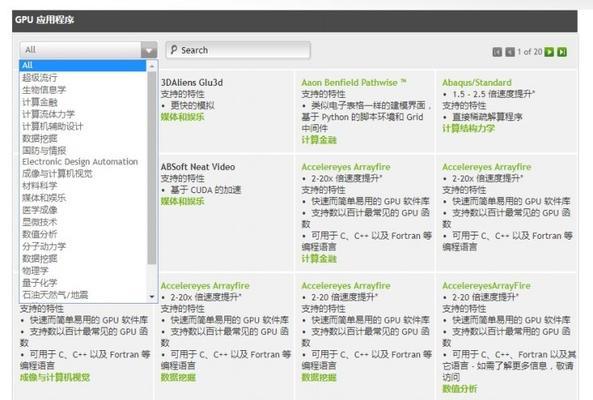Open 成像与计算机视觉 link at card bottom

point(55,377)
